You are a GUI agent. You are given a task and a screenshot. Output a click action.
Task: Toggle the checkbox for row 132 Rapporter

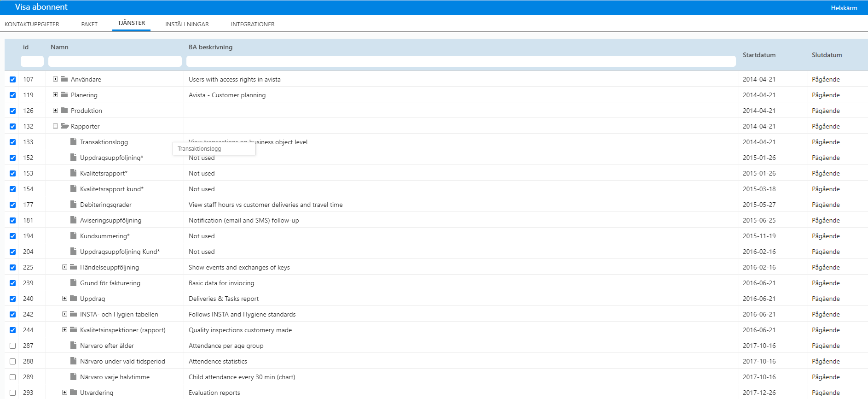pos(13,126)
